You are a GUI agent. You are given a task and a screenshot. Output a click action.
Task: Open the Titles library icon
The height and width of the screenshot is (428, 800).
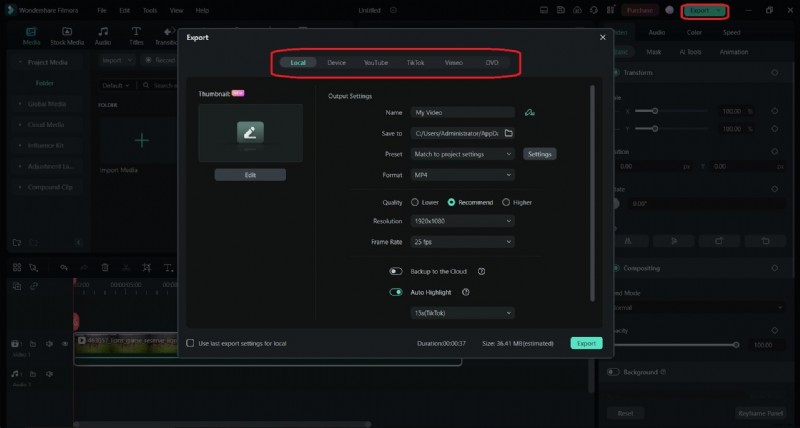[x=136, y=32]
